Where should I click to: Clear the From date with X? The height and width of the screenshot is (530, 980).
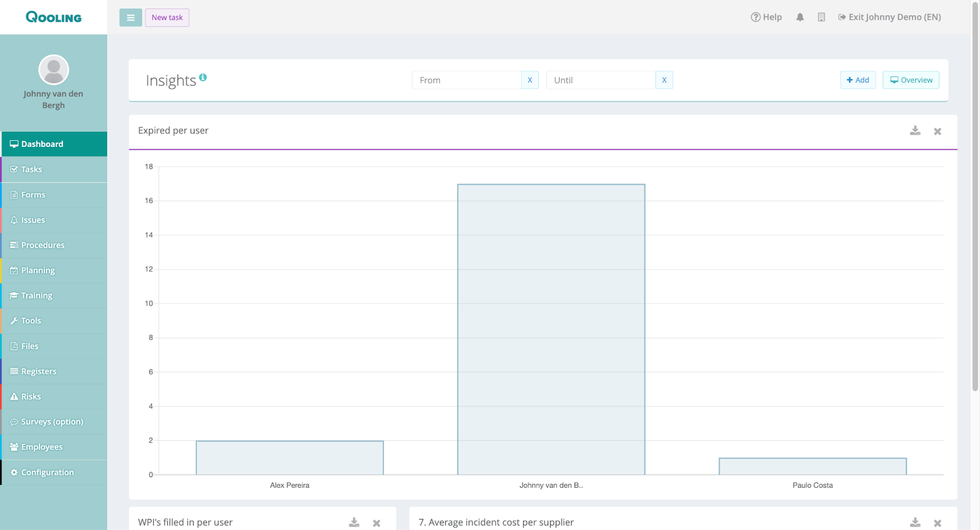click(x=530, y=80)
